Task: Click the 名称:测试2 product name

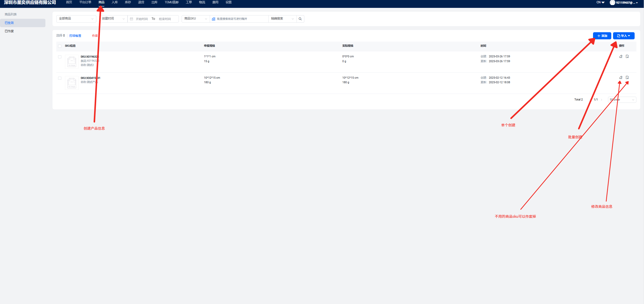Action: pyautogui.click(x=87, y=65)
